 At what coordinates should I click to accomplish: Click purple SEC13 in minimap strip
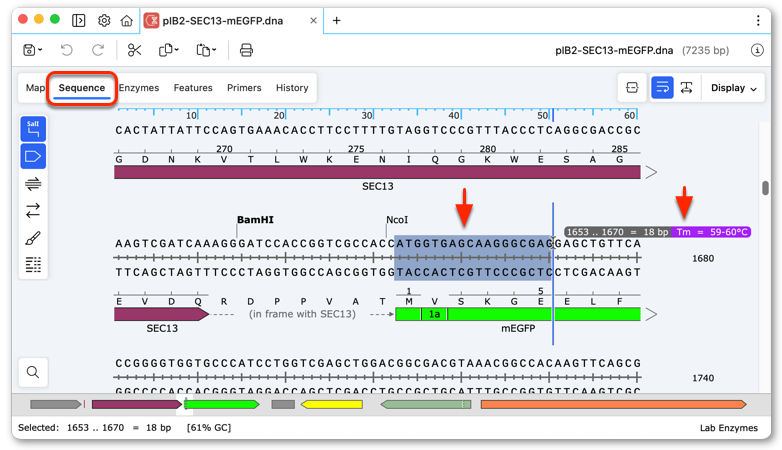click(x=137, y=404)
